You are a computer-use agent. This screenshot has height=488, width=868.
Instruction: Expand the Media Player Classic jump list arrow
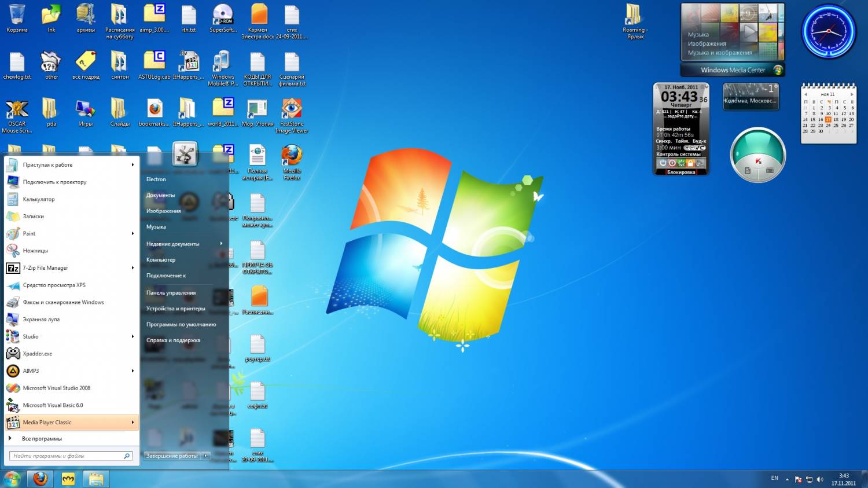tap(133, 423)
